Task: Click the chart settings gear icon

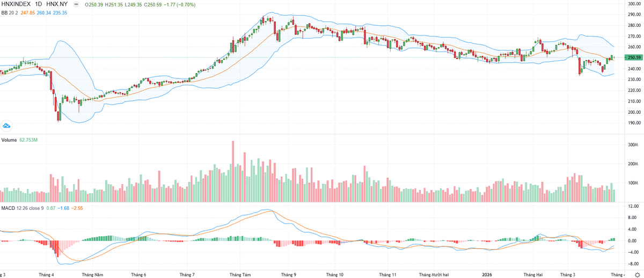Action: pos(636,274)
